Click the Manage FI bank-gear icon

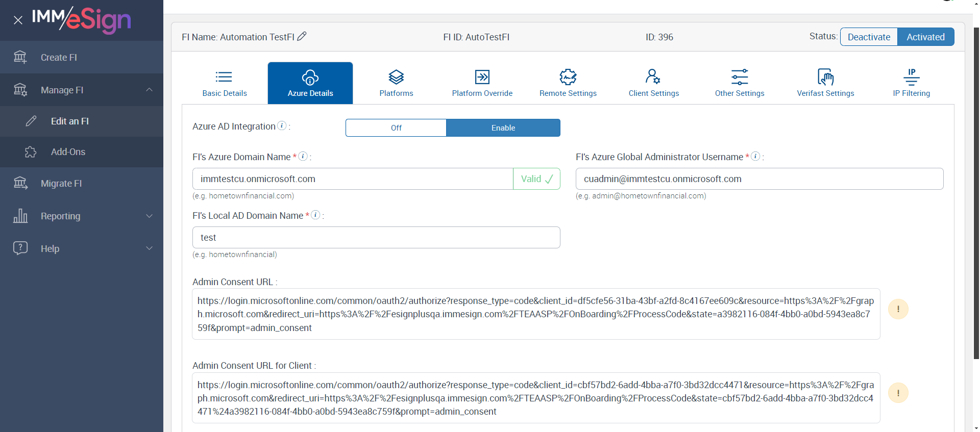point(20,90)
